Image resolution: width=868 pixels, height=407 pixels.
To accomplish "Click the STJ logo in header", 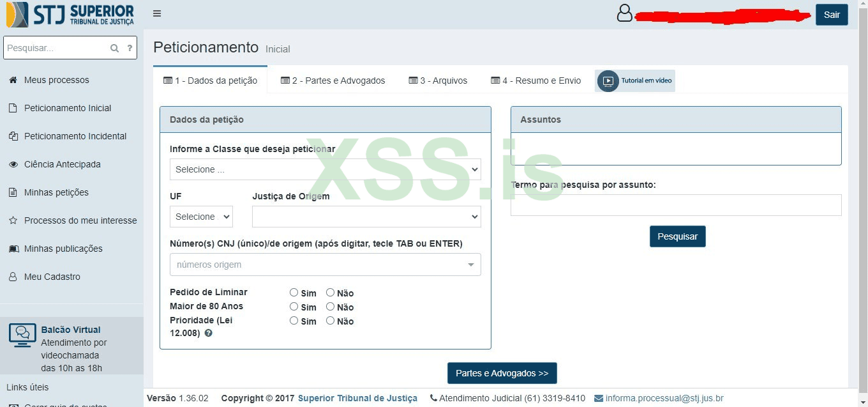I will [x=70, y=14].
